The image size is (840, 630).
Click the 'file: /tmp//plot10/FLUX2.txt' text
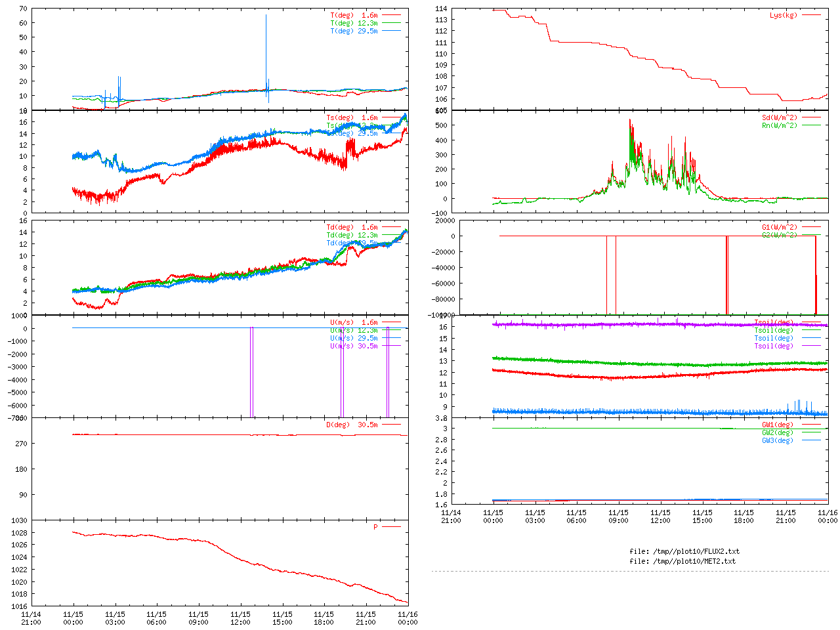(x=684, y=551)
